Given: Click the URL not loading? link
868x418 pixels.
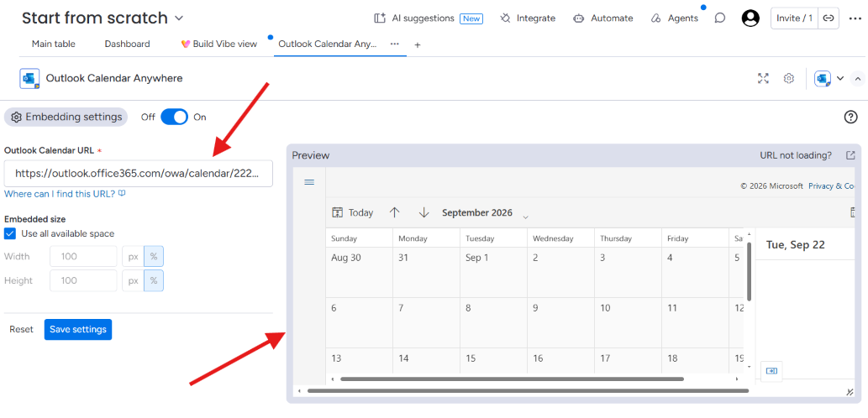Looking at the screenshot, I should [x=796, y=155].
